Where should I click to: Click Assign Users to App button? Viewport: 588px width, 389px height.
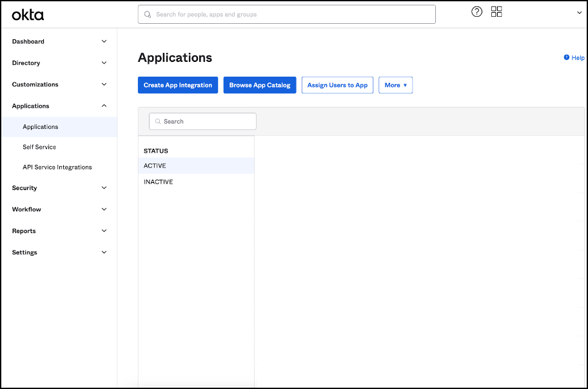click(x=337, y=85)
